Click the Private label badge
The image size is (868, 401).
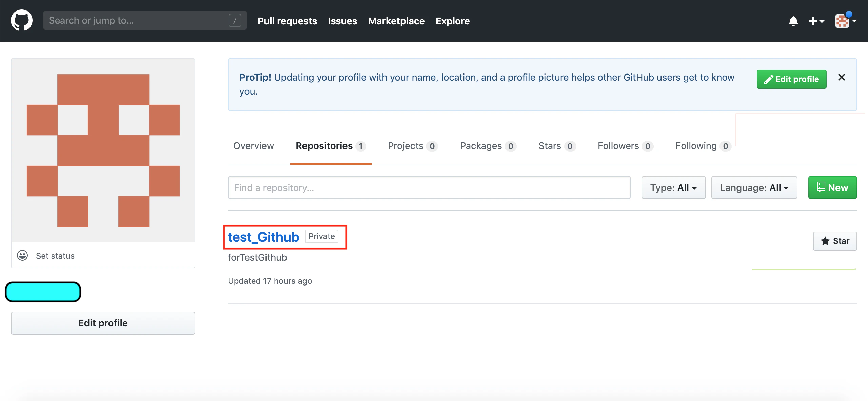321,236
